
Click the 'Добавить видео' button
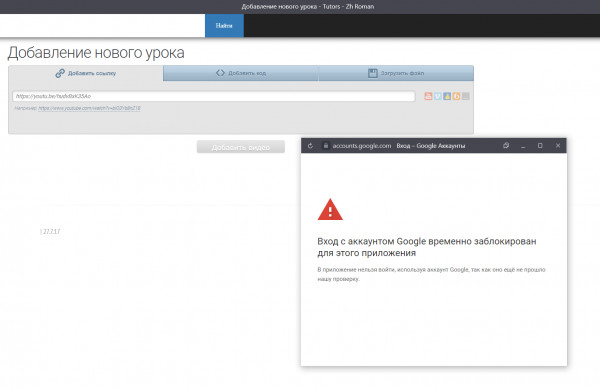click(241, 147)
